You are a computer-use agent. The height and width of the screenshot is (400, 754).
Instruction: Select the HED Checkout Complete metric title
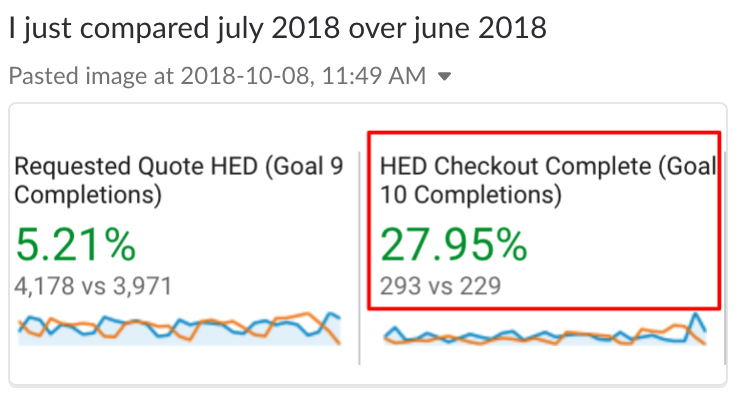[547, 180]
